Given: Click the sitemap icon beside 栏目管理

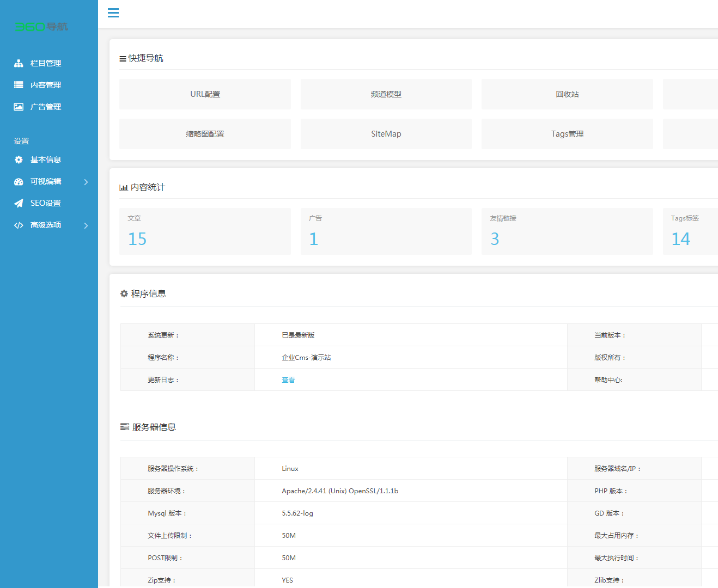Looking at the screenshot, I should click(19, 63).
